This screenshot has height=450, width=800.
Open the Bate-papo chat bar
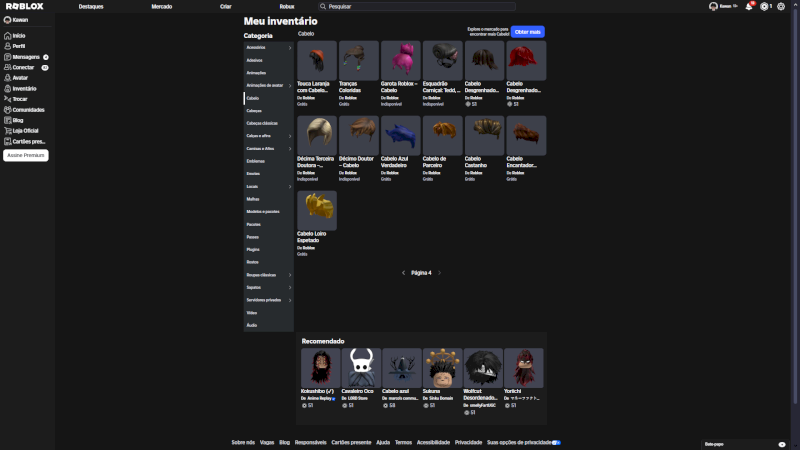(745, 444)
